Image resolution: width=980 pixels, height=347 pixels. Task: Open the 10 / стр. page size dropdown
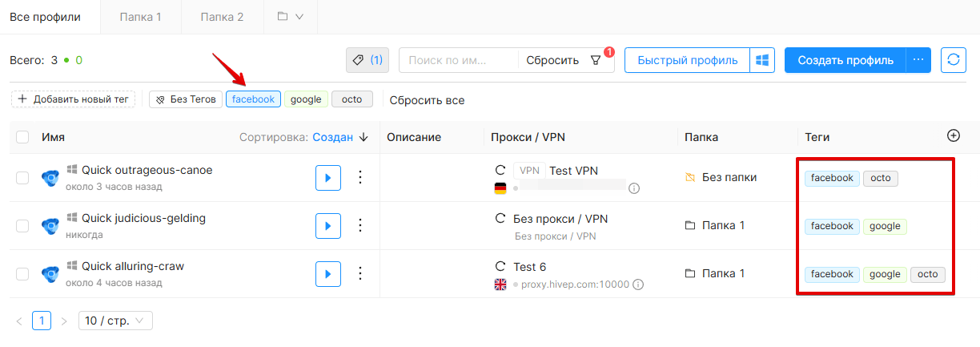tap(115, 321)
